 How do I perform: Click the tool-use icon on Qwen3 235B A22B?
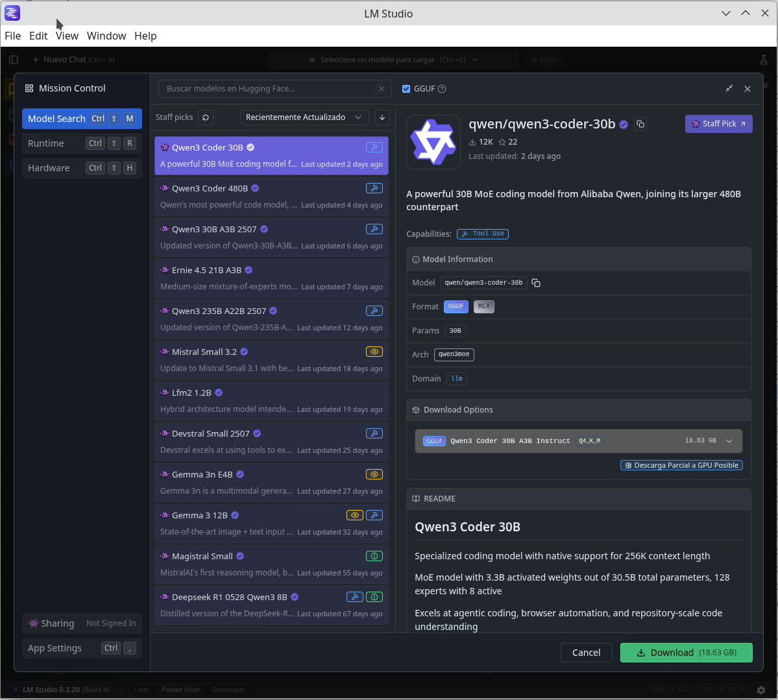tap(374, 311)
